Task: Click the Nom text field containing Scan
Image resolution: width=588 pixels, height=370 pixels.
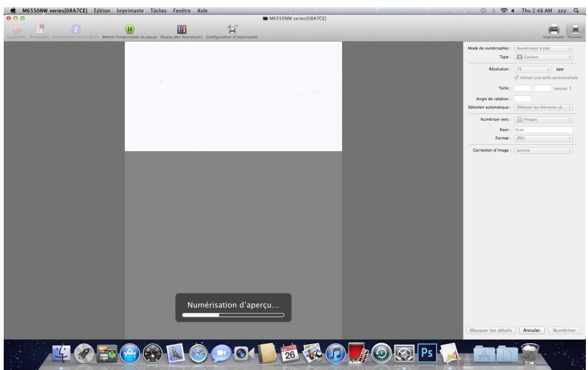Action: pyautogui.click(x=543, y=129)
